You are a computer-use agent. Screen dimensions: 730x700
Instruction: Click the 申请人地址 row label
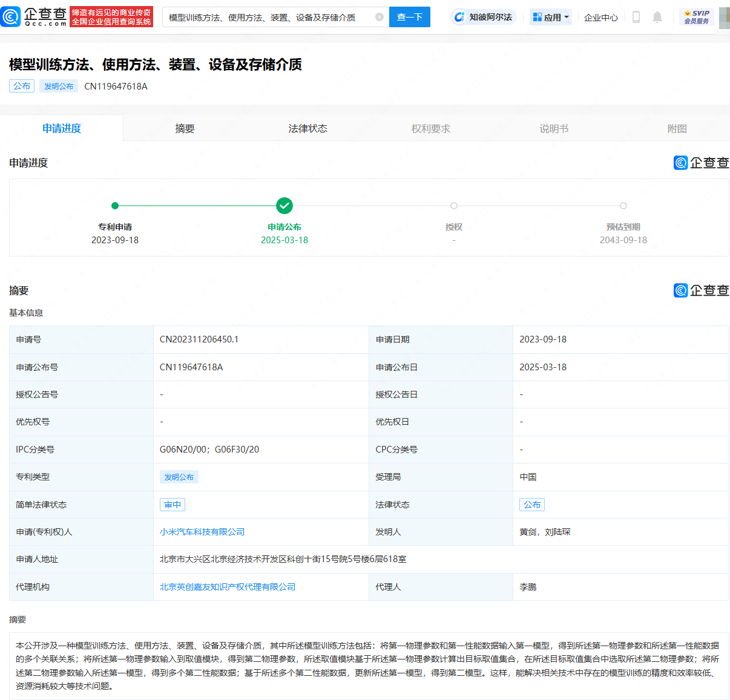tap(37, 559)
